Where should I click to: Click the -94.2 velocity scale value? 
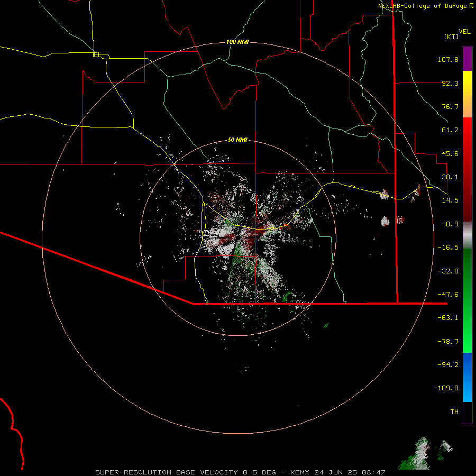click(448, 365)
